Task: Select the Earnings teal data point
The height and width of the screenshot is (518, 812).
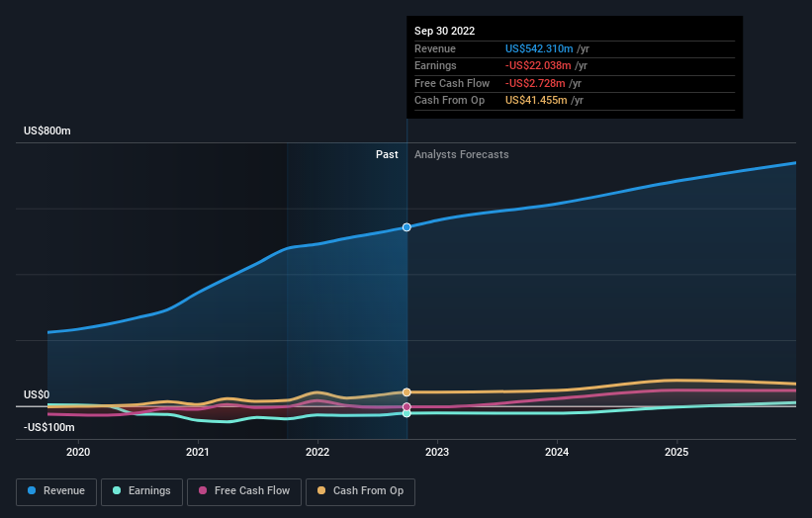Action: click(x=406, y=413)
